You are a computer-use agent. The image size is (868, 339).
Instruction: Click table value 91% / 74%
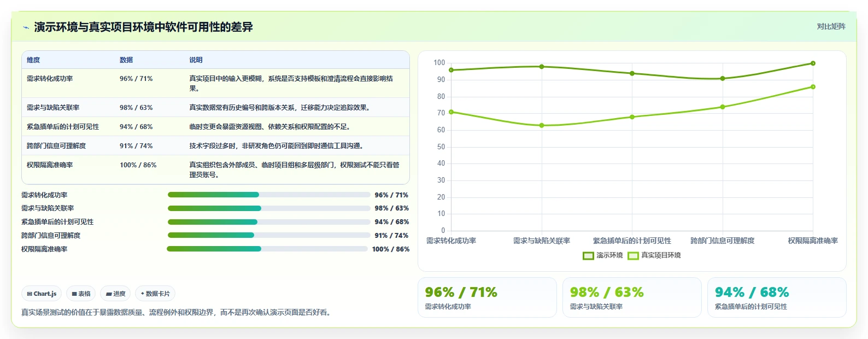coord(136,146)
